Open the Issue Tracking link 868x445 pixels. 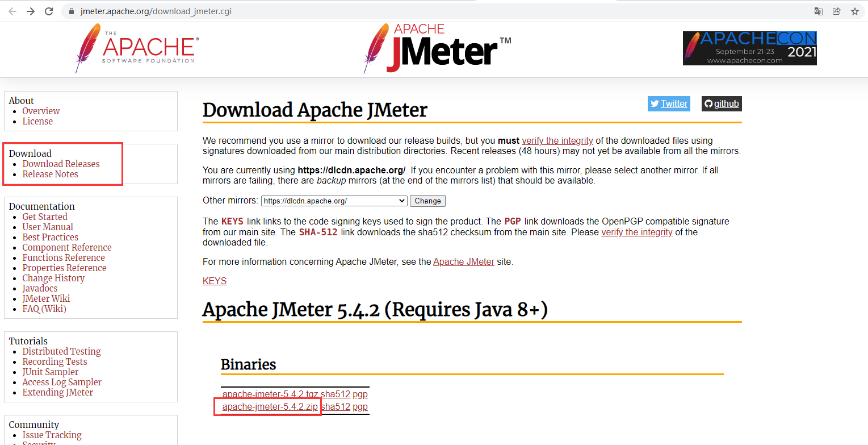[x=52, y=435]
